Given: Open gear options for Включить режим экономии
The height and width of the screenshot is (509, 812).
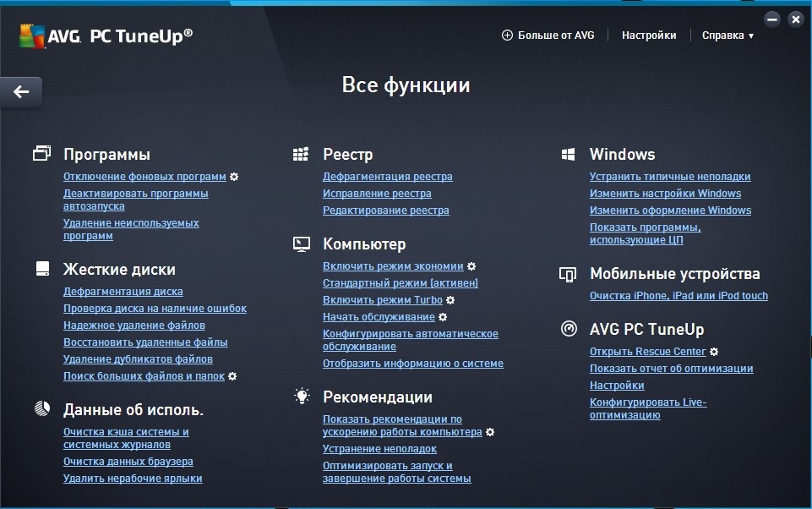Looking at the screenshot, I should click(471, 266).
